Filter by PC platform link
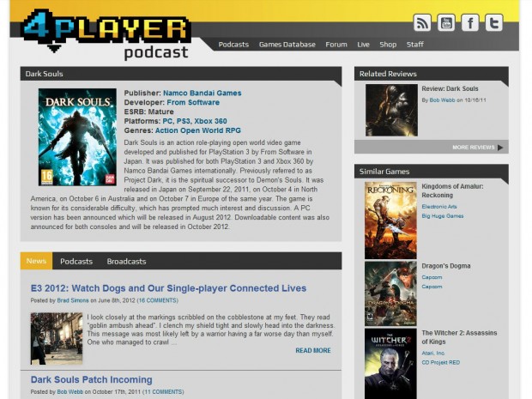Screen dimensions: 532x399 pos(167,121)
